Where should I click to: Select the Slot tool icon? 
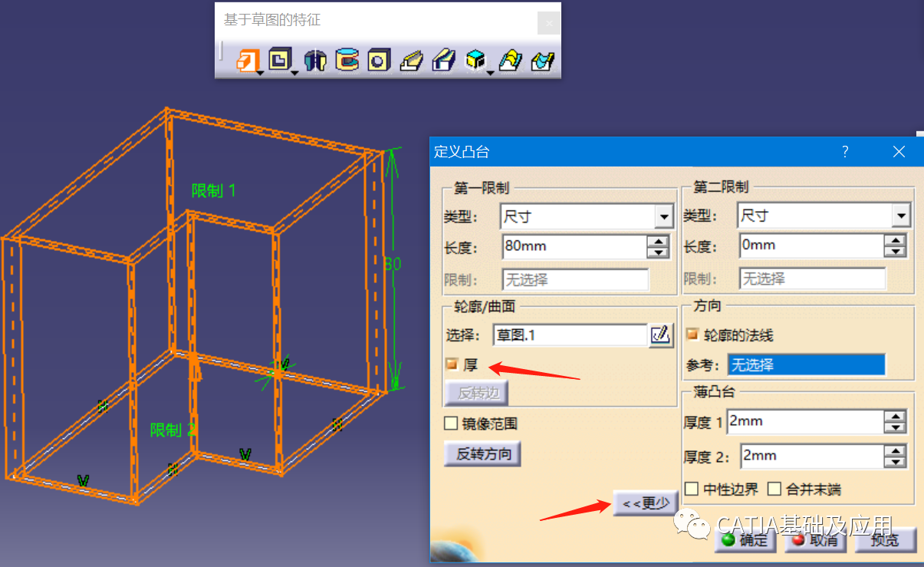(x=445, y=61)
